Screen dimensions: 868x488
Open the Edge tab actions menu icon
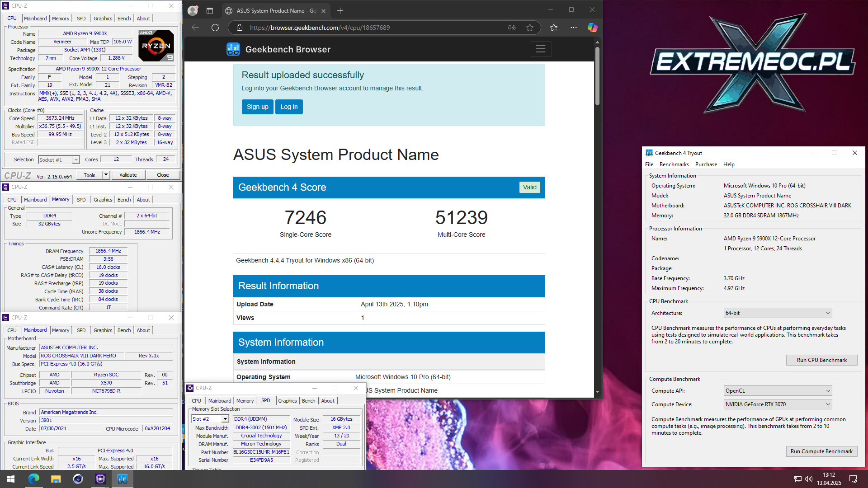coord(210,10)
